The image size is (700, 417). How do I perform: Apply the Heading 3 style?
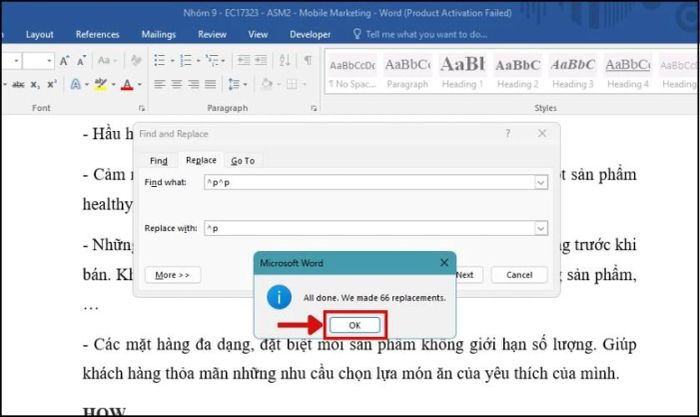point(573,73)
